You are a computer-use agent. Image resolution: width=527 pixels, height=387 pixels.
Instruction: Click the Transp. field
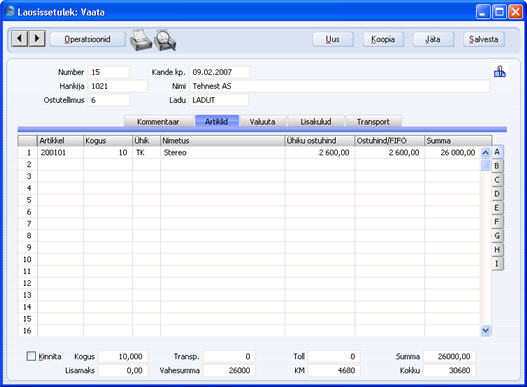[x=229, y=356]
